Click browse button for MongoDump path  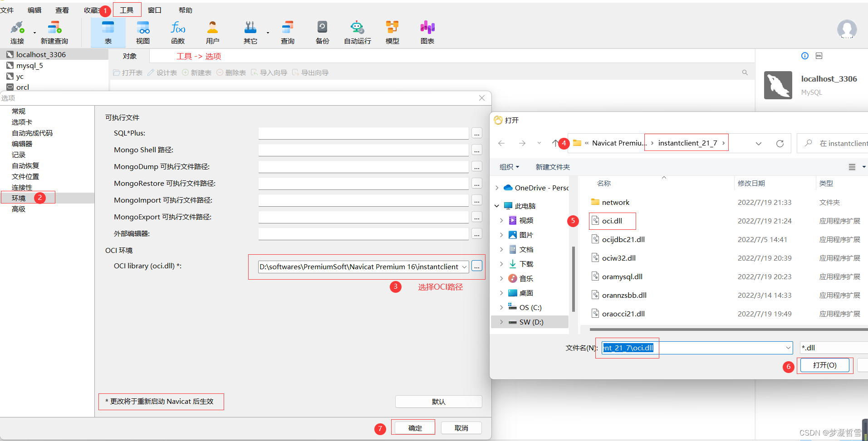pos(476,167)
